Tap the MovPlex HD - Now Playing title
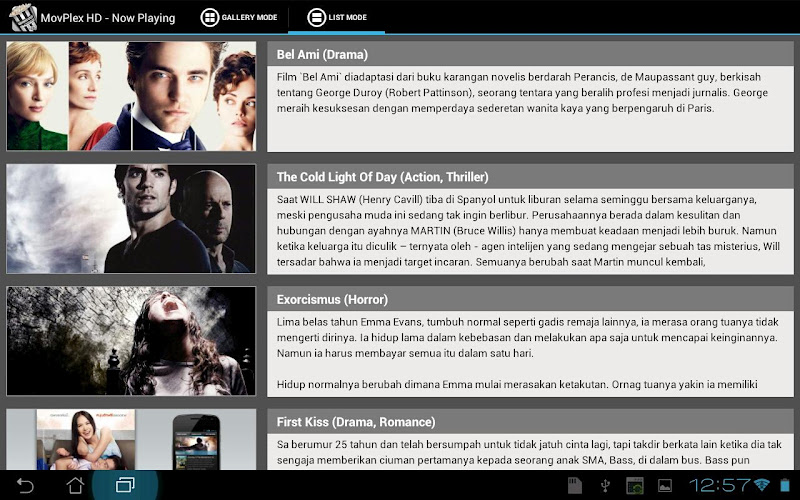 coord(108,18)
